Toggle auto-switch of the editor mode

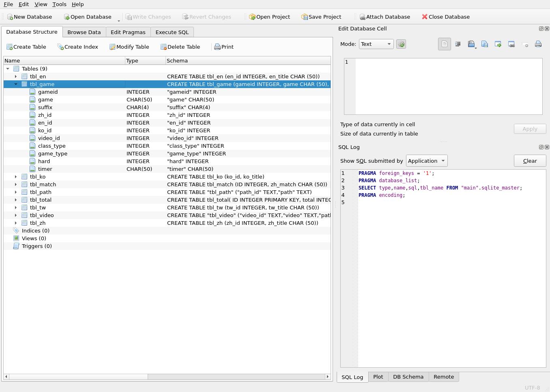pos(401,44)
